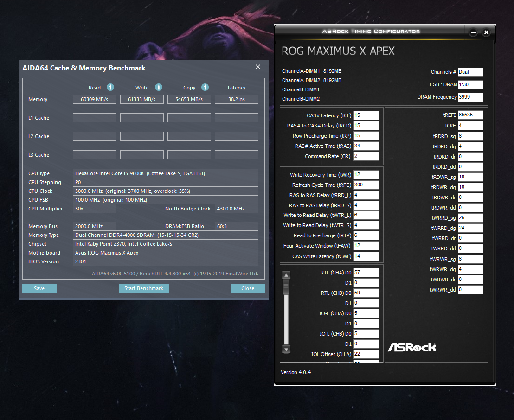Click the tRCD delay field
This screenshot has height=420, width=514.
coord(366,126)
